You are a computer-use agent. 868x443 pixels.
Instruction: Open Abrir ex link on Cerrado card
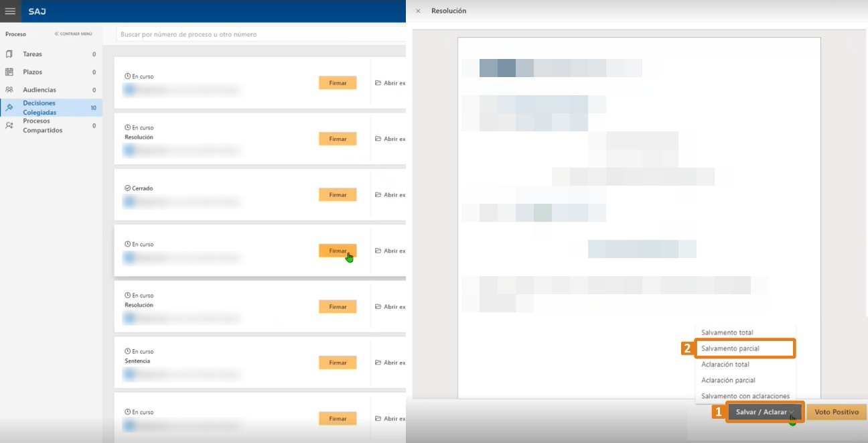point(390,195)
